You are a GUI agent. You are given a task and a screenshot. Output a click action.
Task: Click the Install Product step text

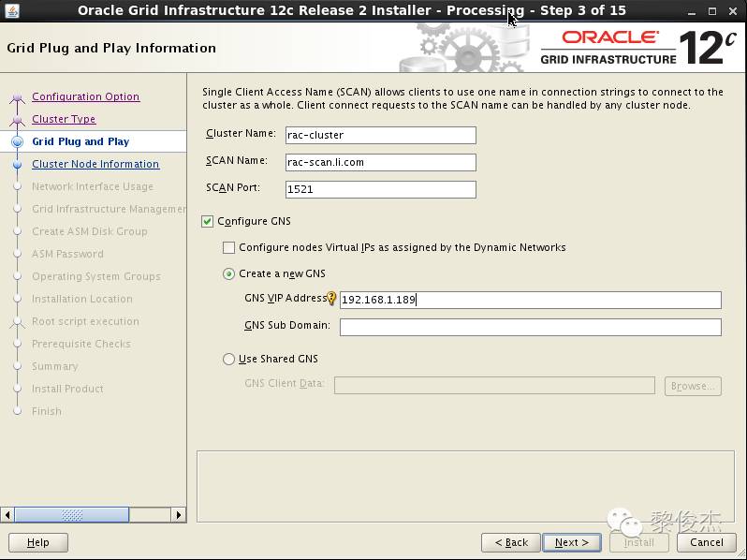tap(67, 389)
